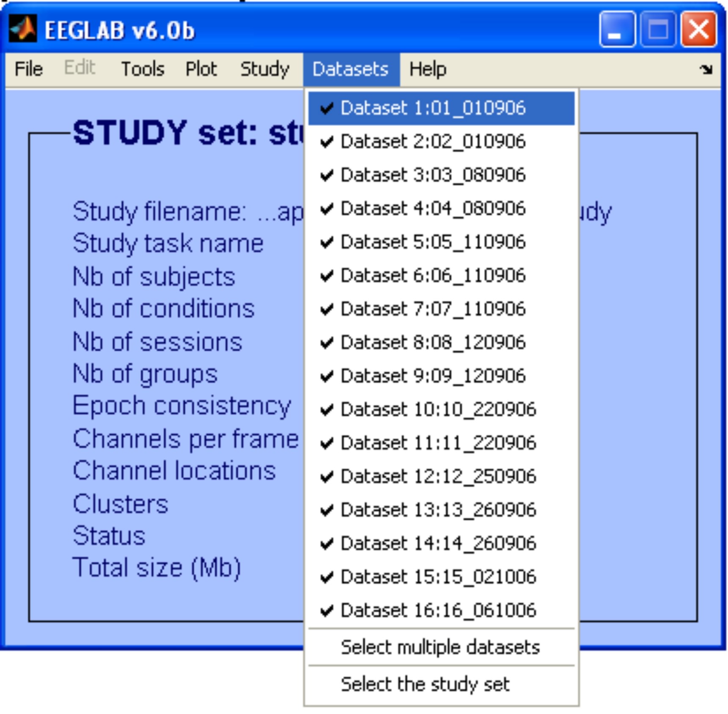728x714 pixels.
Task: Click the "Total size (Mb)" label
Action: (157, 568)
